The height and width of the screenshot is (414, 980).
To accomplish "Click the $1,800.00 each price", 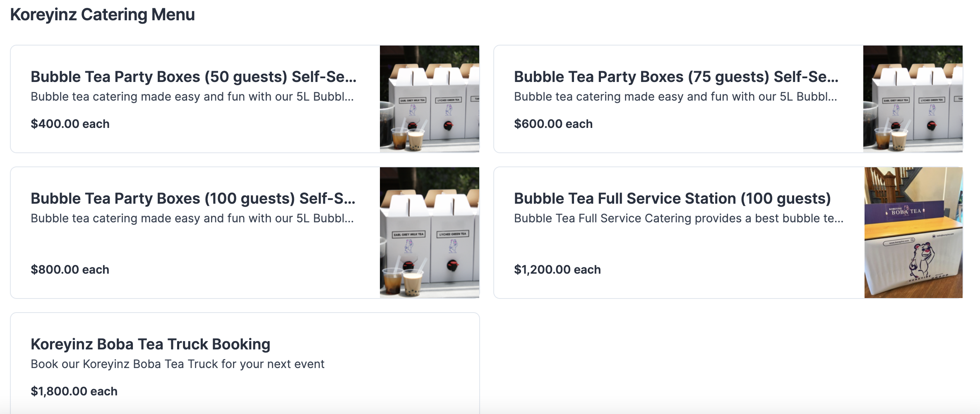I will (74, 391).
